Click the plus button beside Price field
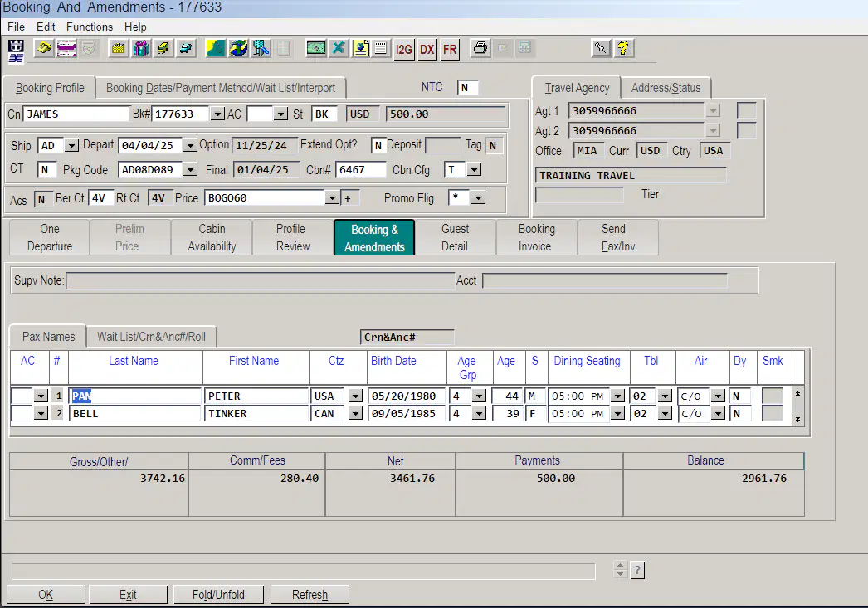The image size is (868, 608). [x=349, y=198]
